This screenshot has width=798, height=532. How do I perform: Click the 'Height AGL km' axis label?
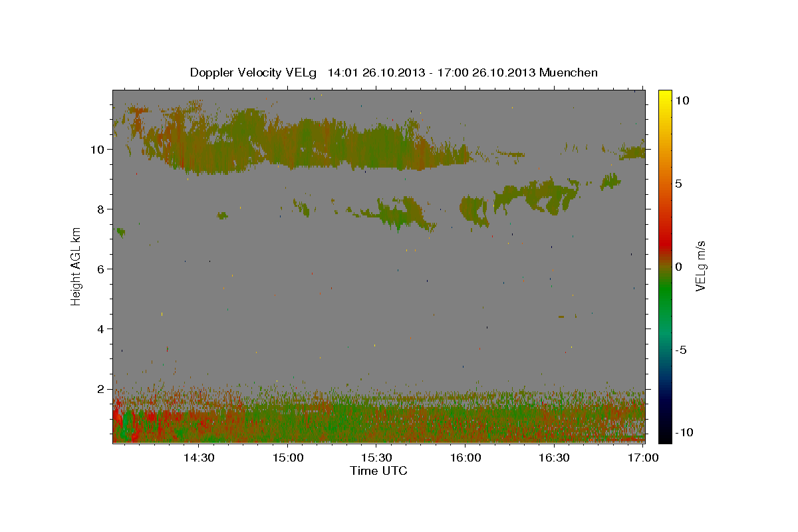tap(76, 265)
